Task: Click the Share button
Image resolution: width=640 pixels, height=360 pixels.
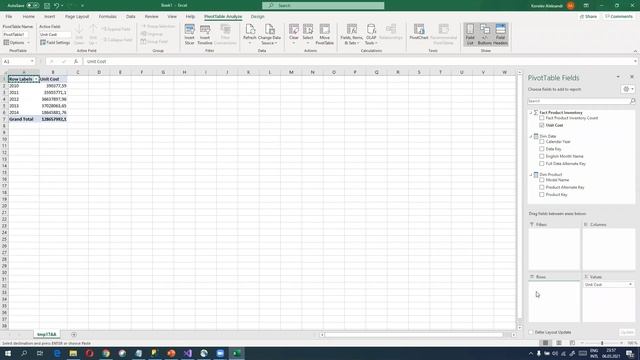Action: tap(588, 17)
